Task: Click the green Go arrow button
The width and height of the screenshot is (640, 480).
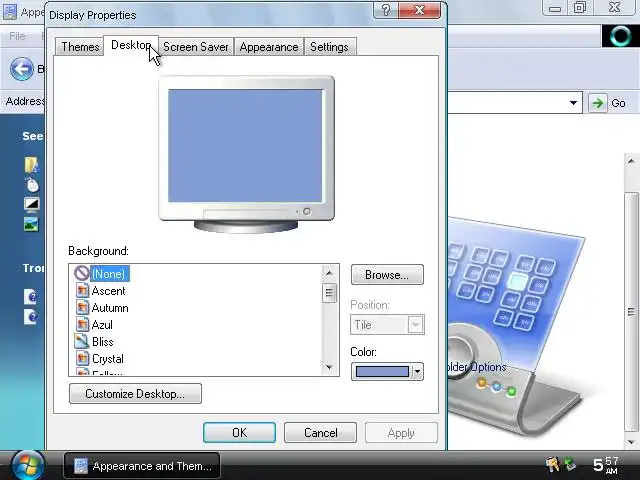Action: click(598, 103)
